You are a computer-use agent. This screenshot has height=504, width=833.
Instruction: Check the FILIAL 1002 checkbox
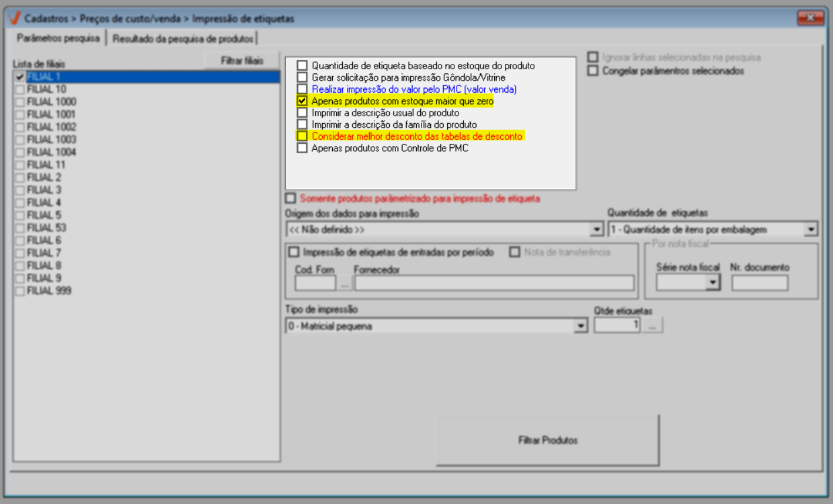click(19, 127)
